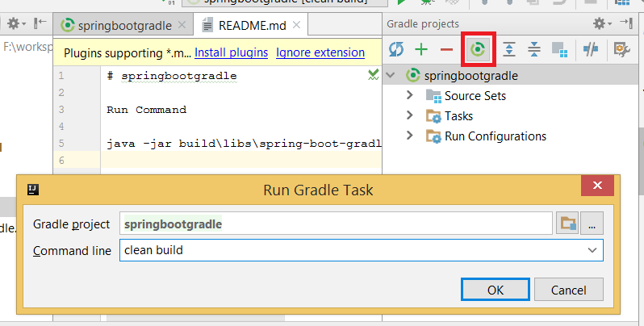Open Command line history dropdown
This screenshot has width=644, height=326.
tap(592, 250)
